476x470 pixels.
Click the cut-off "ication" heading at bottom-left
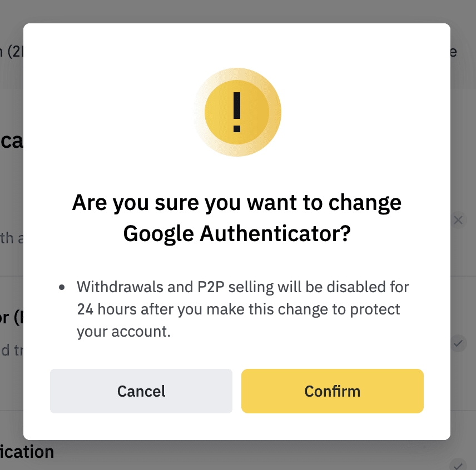coord(27,452)
